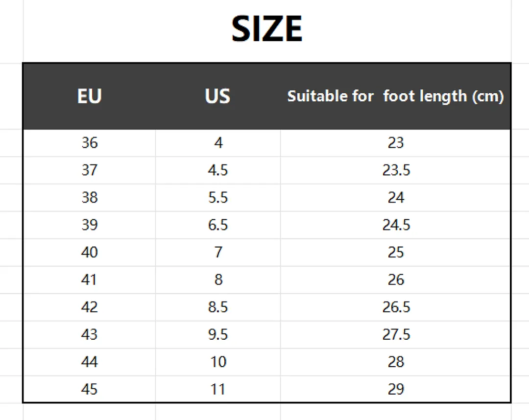Select the EU column header

pyautogui.click(x=90, y=96)
